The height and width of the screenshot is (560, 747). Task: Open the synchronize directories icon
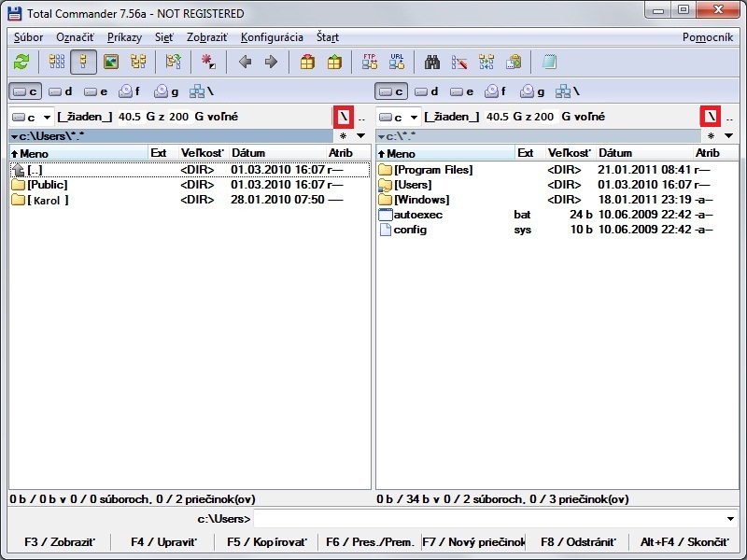[x=486, y=62]
